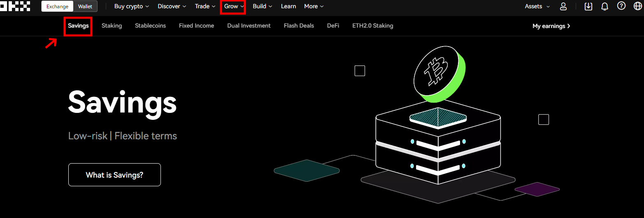Open the Grow dropdown menu

(x=234, y=6)
